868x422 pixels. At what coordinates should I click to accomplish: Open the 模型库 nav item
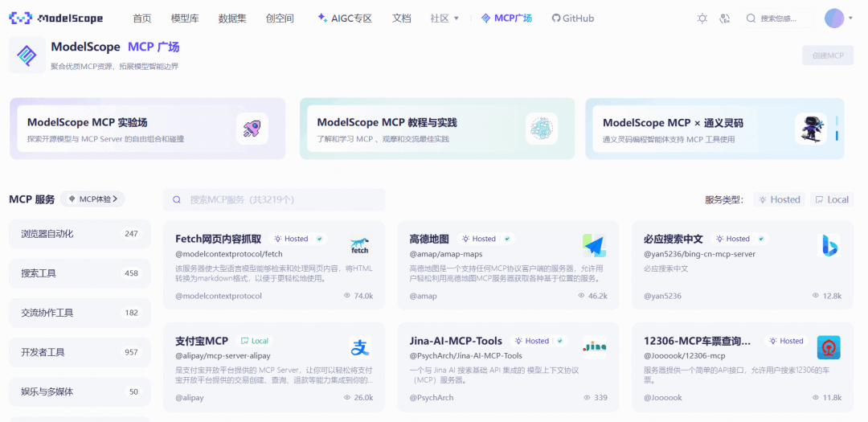tap(185, 18)
